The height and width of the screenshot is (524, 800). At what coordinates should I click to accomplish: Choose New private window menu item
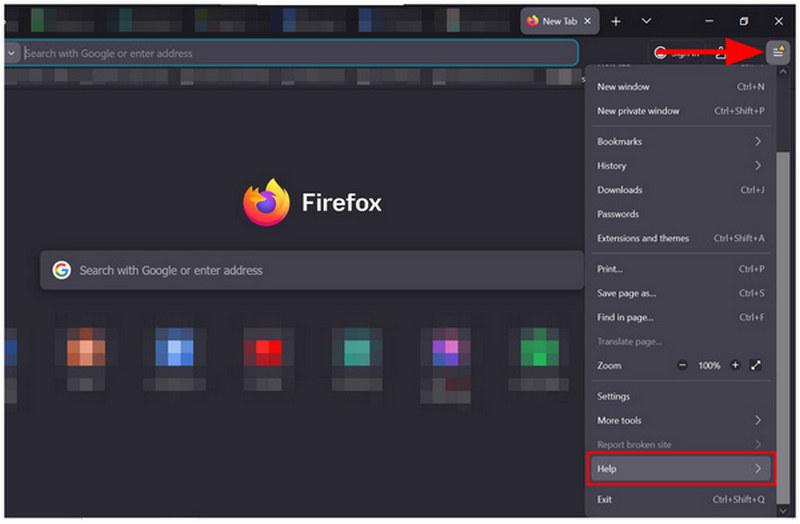(681, 111)
